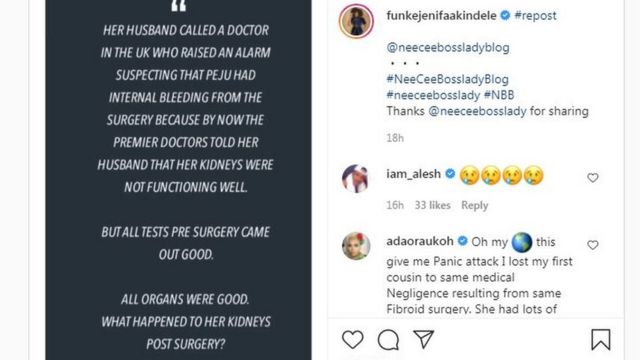Viewport: 640px width, 360px height.
Task: Open the #NBB hashtag
Action: click(x=499, y=95)
